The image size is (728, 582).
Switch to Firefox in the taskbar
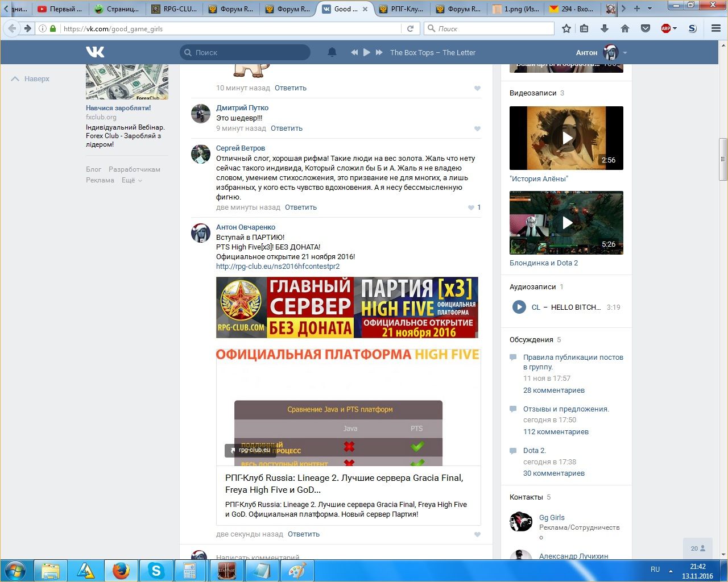[121, 571]
